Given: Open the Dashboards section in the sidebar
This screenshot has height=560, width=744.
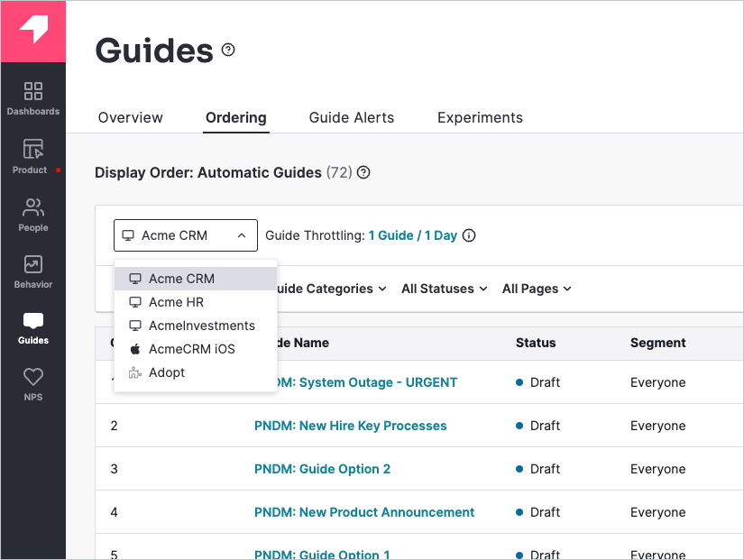Looking at the screenshot, I should tap(32, 99).
